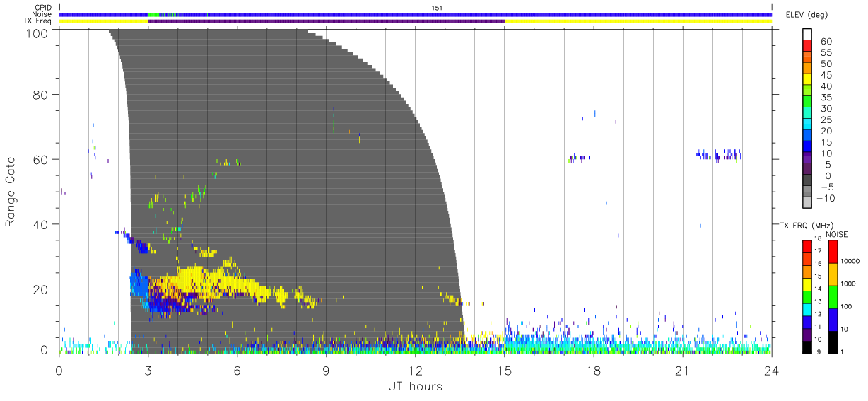Click the x-axis tick label 24
868x401 pixels.
point(771,370)
